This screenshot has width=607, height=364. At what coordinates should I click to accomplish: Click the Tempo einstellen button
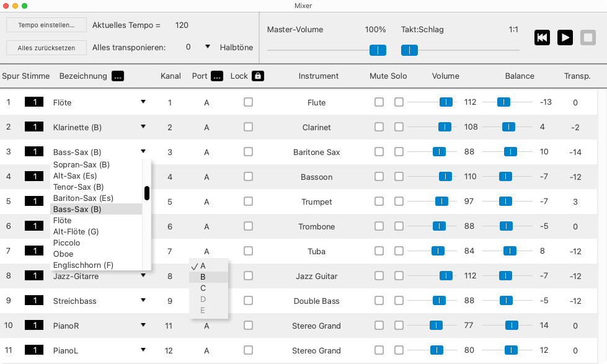[x=47, y=25]
